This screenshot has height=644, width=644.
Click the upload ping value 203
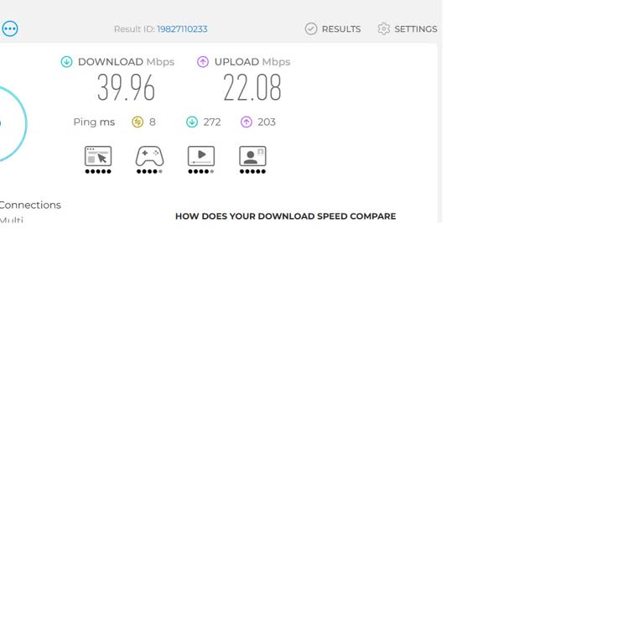click(267, 122)
